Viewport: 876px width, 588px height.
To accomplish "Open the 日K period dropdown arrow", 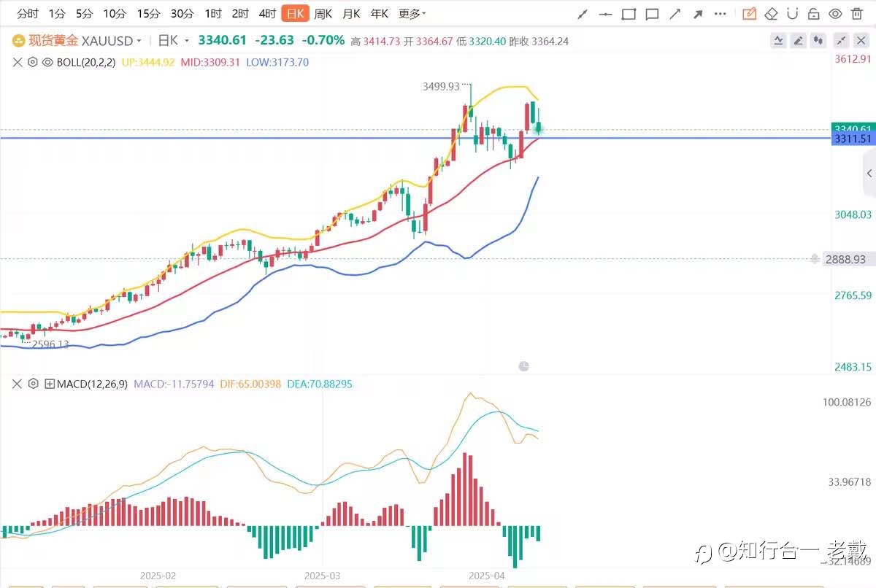I will tap(188, 41).
